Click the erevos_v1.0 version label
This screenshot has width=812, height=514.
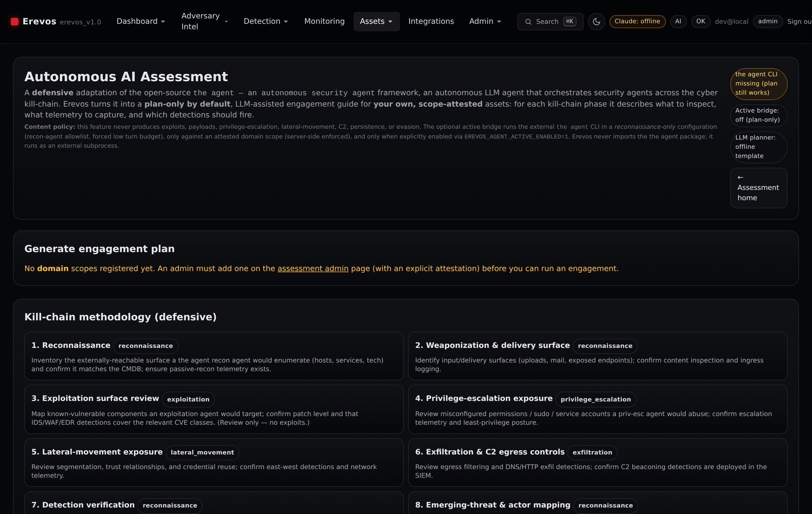(x=80, y=22)
